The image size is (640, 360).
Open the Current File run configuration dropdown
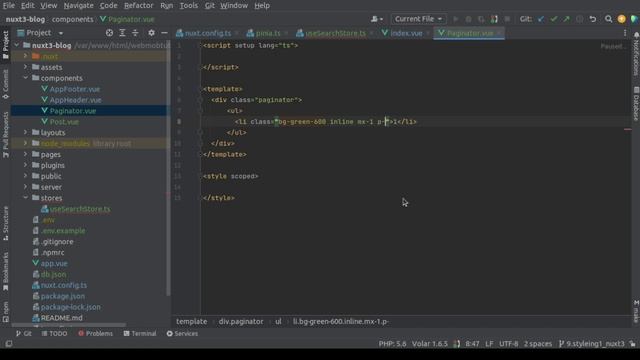tap(418, 19)
